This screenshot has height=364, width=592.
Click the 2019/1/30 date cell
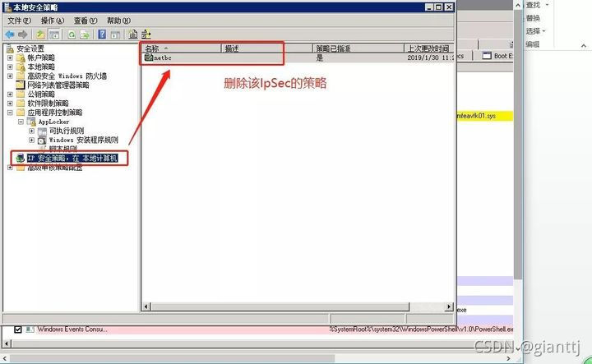click(430, 58)
